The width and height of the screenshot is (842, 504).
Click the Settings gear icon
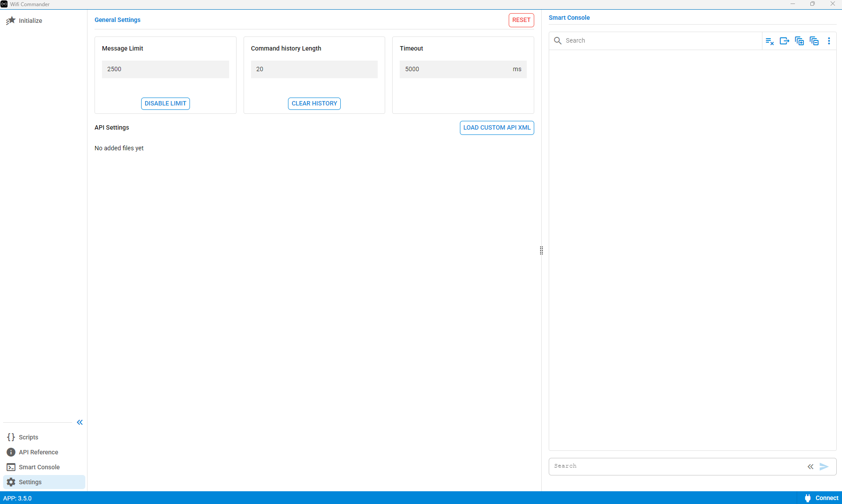(11, 482)
